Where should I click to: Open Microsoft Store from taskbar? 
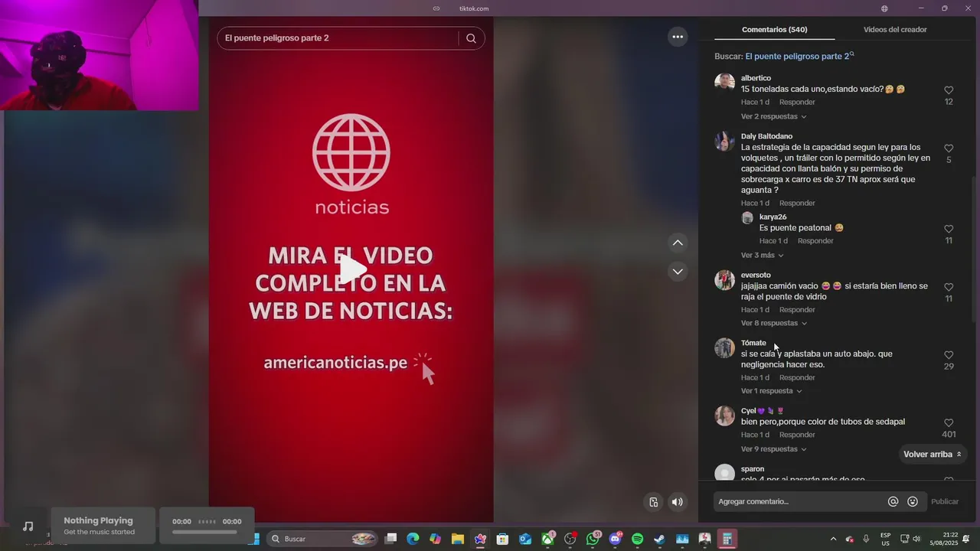coord(502,539)
